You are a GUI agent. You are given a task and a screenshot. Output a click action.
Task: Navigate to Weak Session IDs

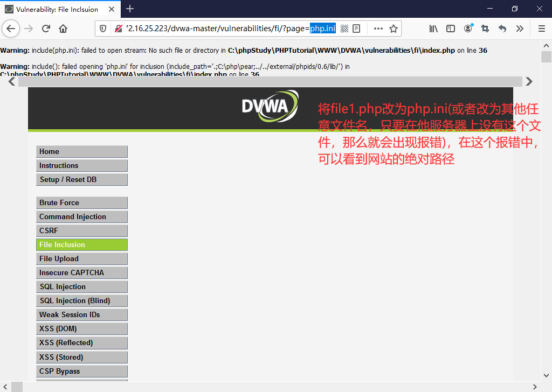(x=82, y=314)
